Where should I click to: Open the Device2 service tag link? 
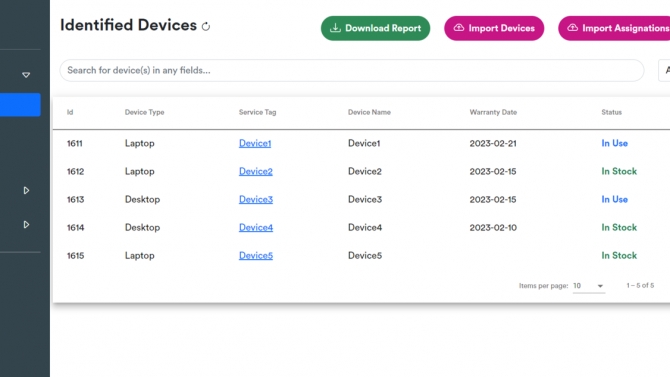pos(256,171)
